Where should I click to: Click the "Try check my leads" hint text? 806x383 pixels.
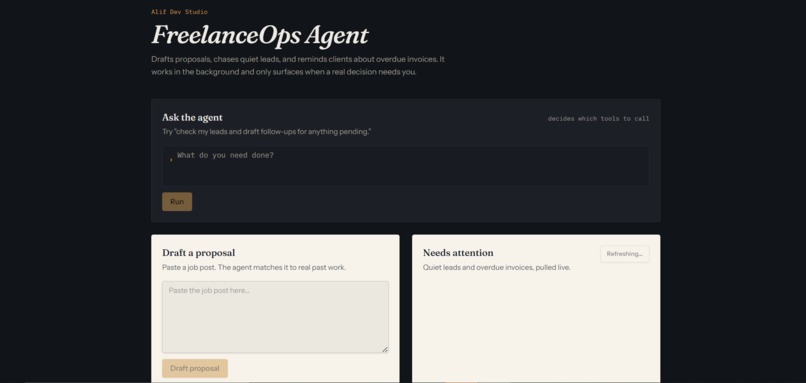tap(266, 132)
